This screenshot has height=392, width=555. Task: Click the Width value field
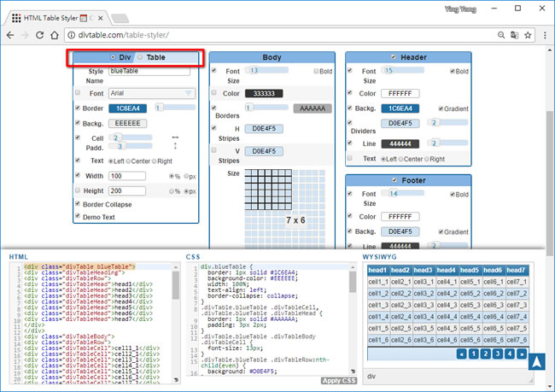127,176
